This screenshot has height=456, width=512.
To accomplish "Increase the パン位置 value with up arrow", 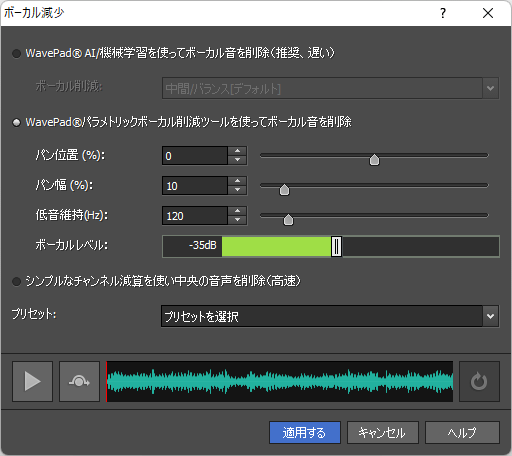I will tap(237, 151).
